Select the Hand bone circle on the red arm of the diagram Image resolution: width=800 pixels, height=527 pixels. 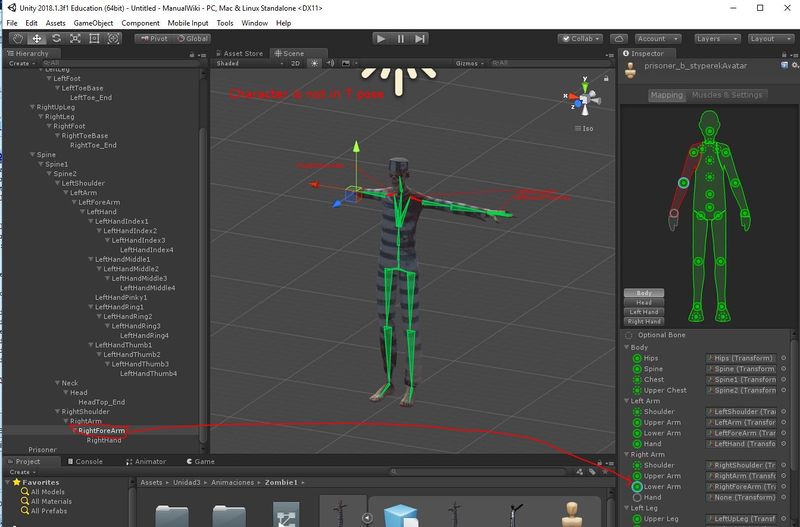(x=674, y=213)
